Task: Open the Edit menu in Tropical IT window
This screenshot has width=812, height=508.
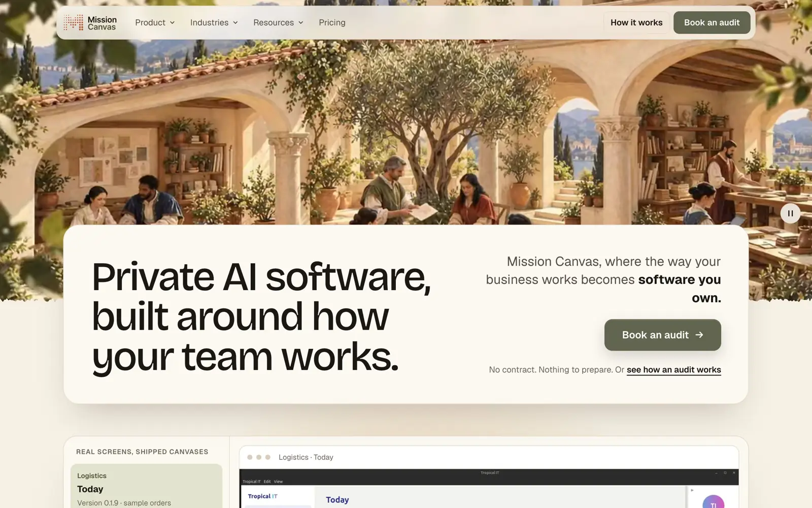Action: click(x=267, y=482)
